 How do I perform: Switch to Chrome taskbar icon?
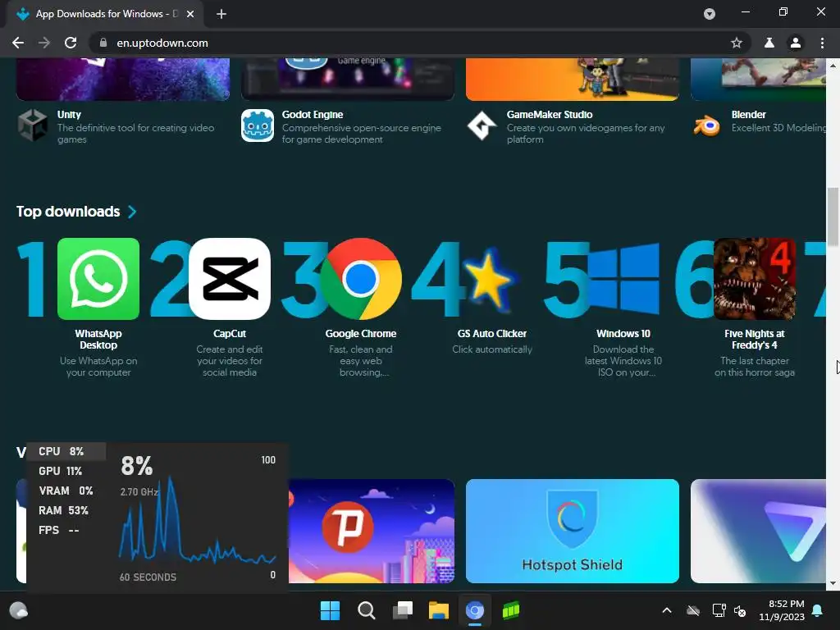coord(475,610)
